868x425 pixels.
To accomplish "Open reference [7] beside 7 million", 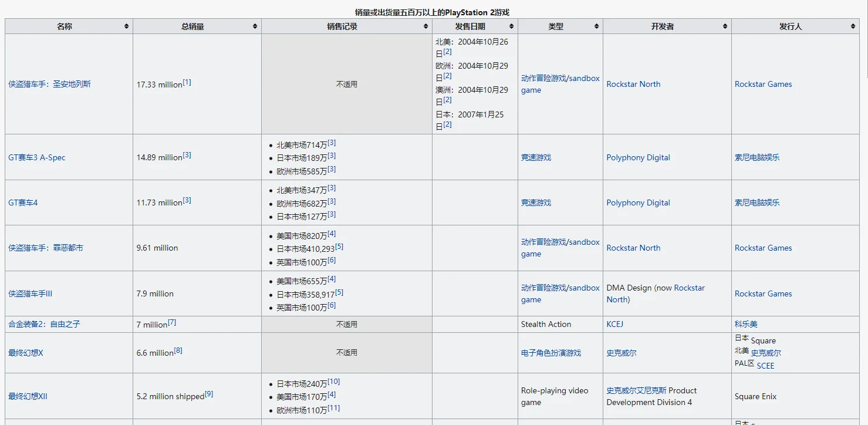I will [172, 322].
